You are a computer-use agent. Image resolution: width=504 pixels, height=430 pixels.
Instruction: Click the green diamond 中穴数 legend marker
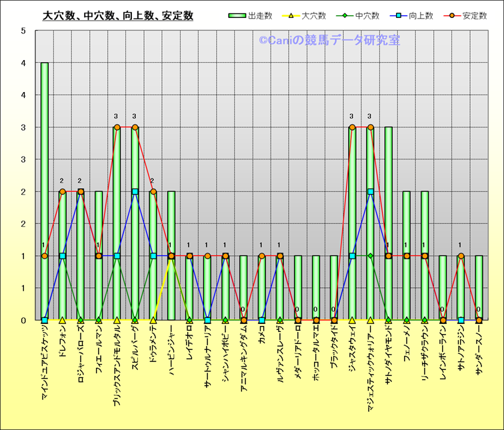347,15
